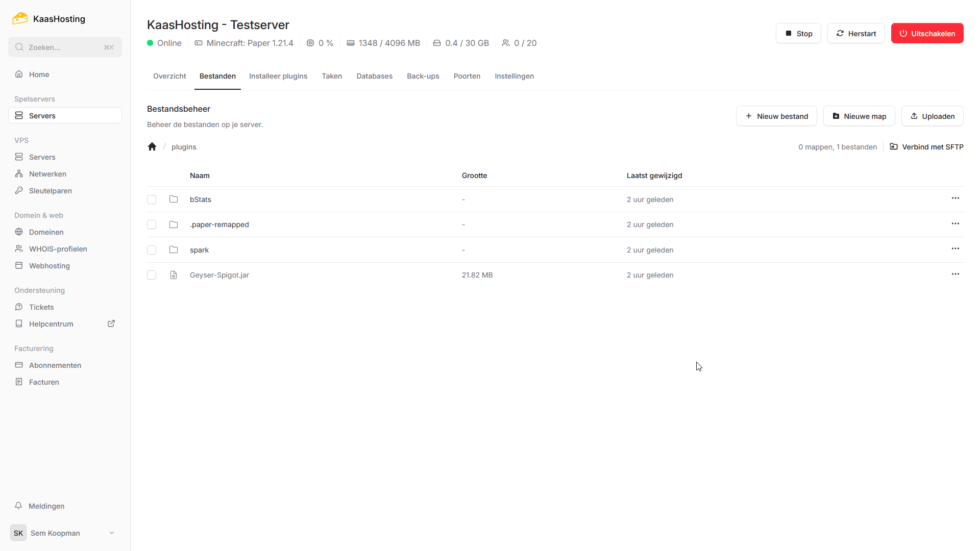Click the KaasHosting cheese logo
Image resolution: width=980 pixels, height=551 pixels.
[x=20, y=19]
